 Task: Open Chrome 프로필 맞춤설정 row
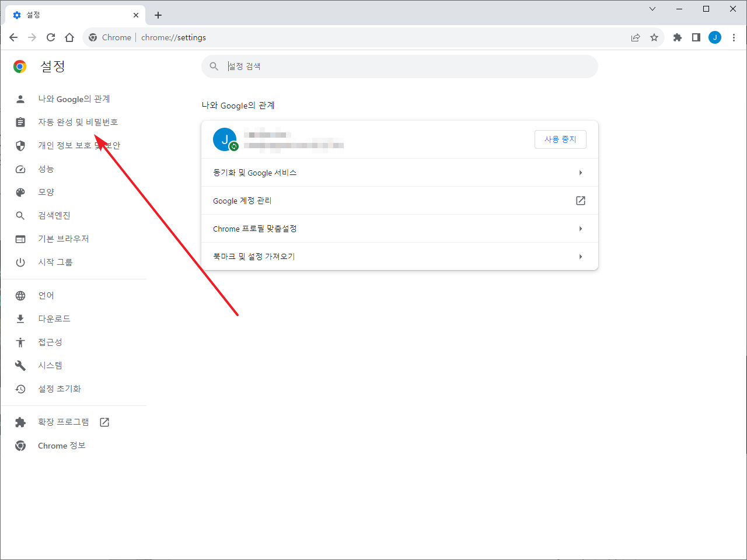point(400,229)
